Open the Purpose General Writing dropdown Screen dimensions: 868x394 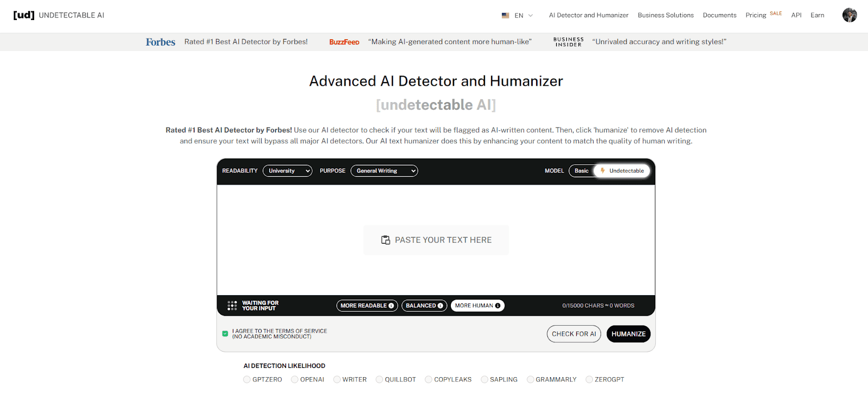384,171
